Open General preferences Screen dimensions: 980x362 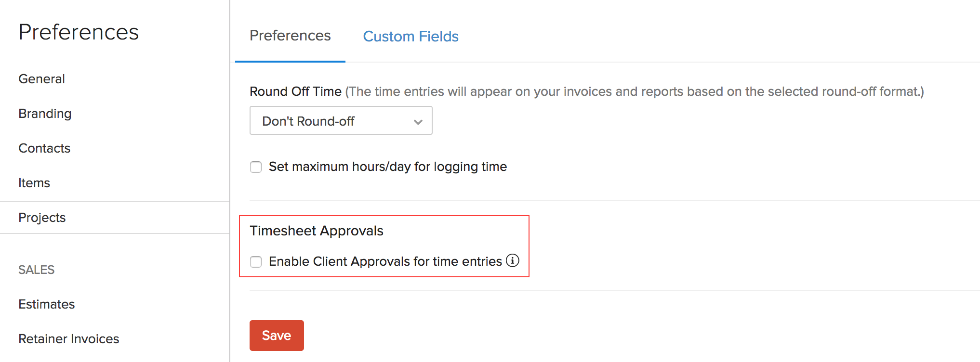point(41,78)
